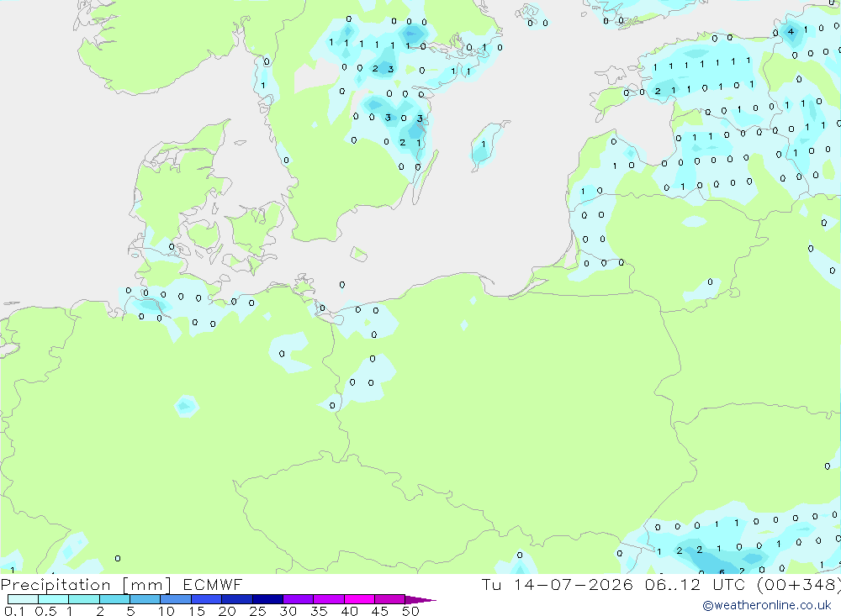841x616 pixels.
Task: Select legend swatch between 20 and 25
Action: coord(237,599)
